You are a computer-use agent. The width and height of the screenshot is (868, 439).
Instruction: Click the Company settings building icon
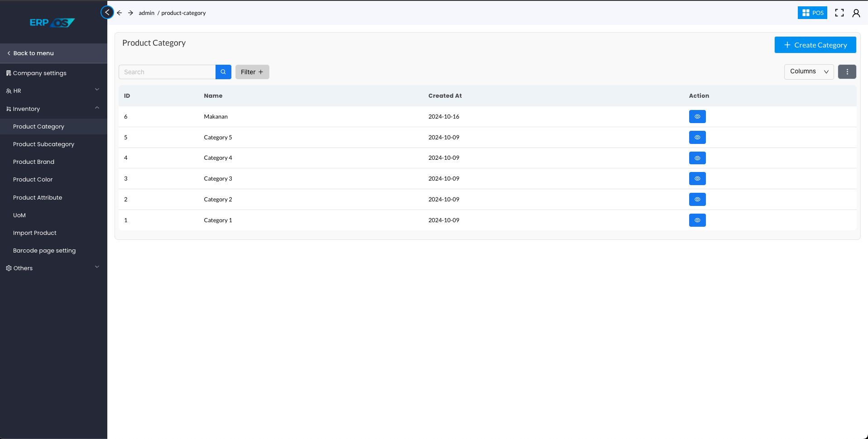(9, 73)
